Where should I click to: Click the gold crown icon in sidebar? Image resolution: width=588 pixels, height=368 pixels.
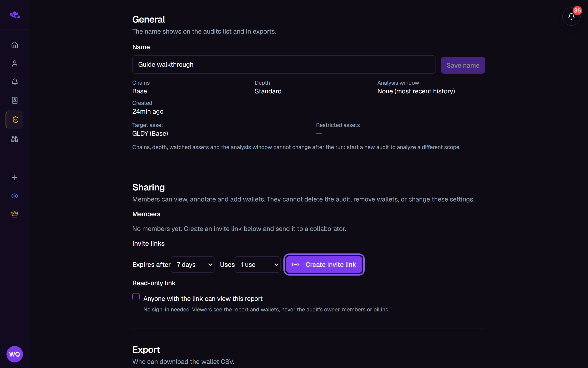pyautogui.click(x=14, y=214)
